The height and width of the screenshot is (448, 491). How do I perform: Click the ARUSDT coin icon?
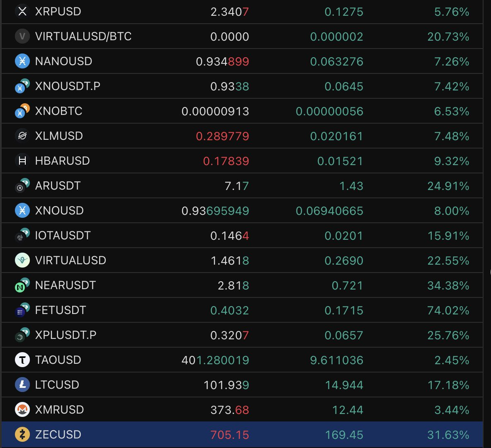point(22,186)
